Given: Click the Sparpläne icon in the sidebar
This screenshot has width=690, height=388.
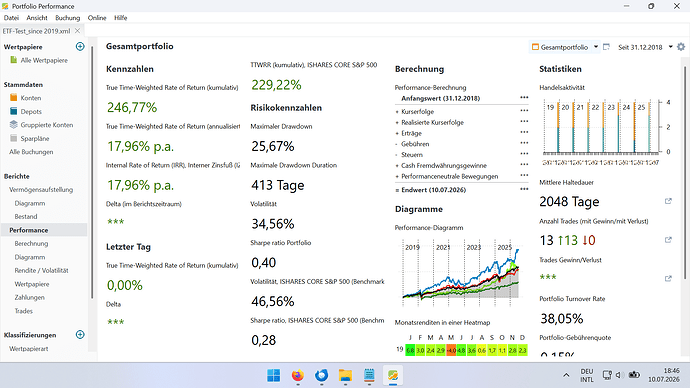Looking at the screenshot, I should [14, 138].
